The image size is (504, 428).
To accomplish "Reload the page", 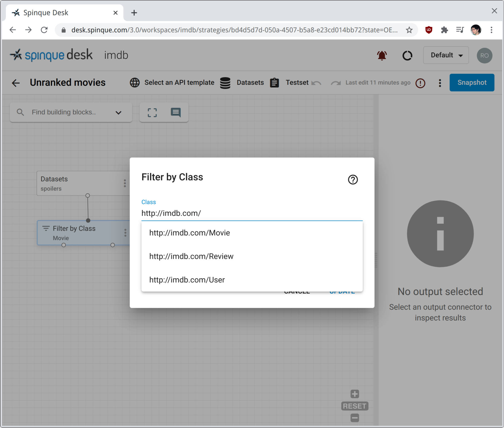I will pyautogui.click(x=44, y=30).
